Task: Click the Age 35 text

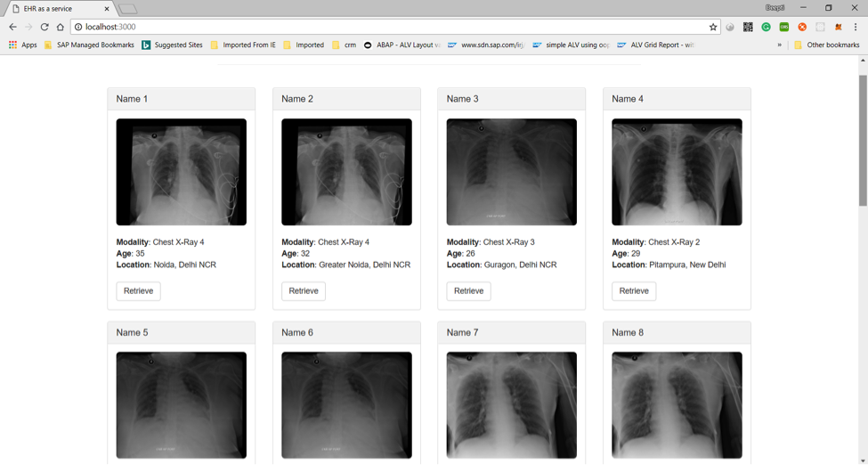Action: pos(131,254)
